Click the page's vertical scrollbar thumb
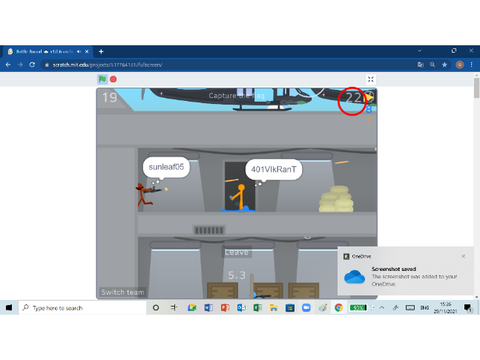 tap(476, 88)
